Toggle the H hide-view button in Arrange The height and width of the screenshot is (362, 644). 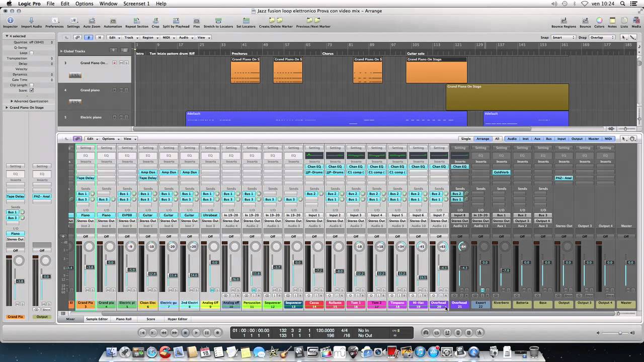[99, 38]
